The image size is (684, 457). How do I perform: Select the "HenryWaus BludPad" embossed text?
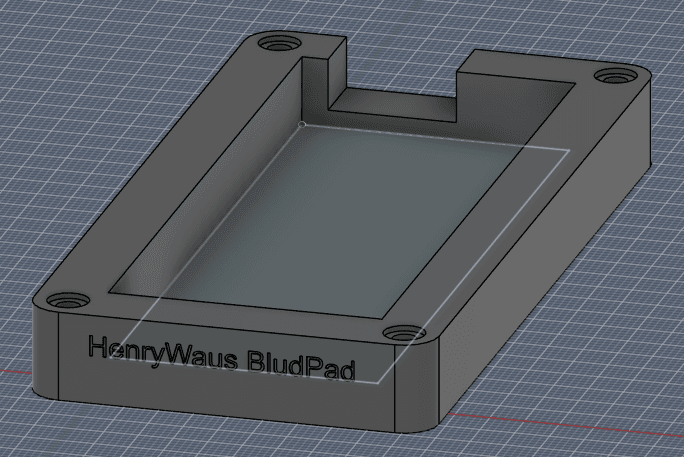coord(222,358)
